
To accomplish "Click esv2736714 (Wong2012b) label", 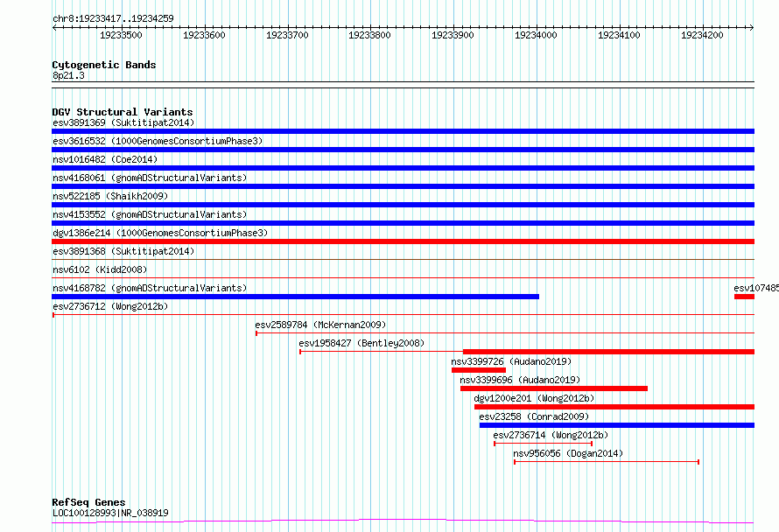I will (x=551, y=435).
